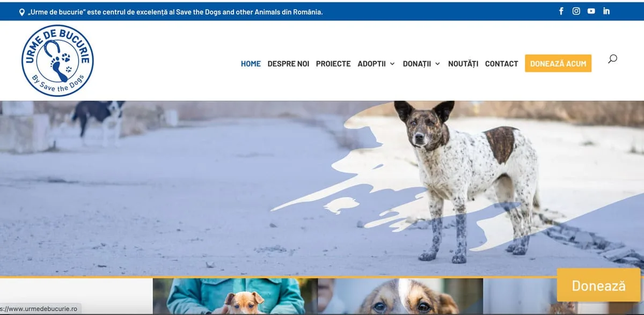Viewport: 644px width, 315px height.
Task: Expand the Adopții dropdown chevron
Action: (x=392, y=64)
